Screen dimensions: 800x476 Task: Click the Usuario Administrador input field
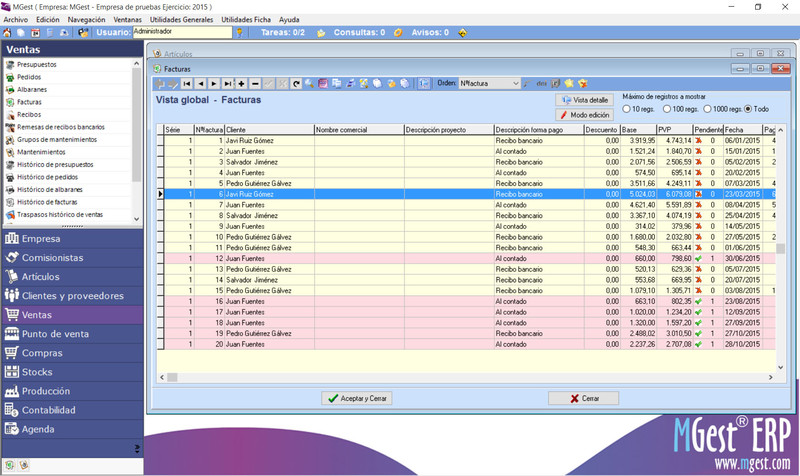[183, 32]
